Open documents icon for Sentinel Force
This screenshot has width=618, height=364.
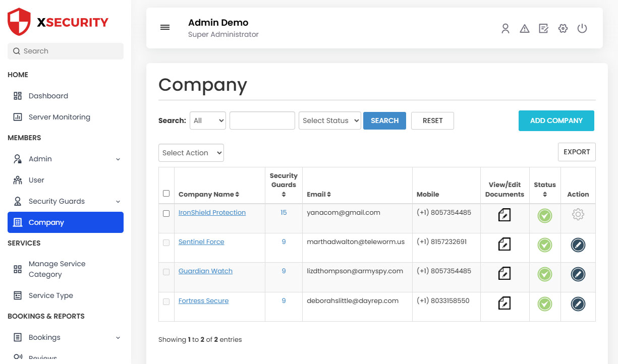coord(504,245)
